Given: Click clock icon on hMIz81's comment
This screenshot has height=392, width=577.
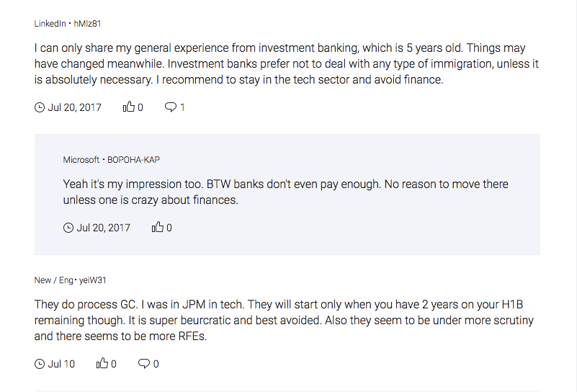Looking at the screenshot, I should pyautogui.click(x=40, y=107).
